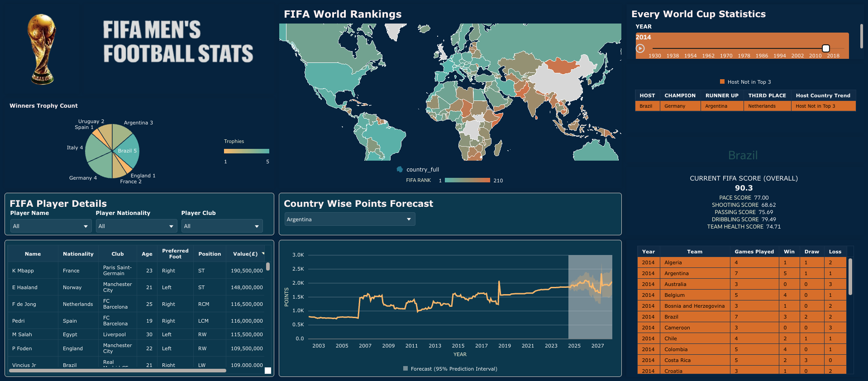
Task: Click the Host Country Trend header
Action: click(x=823, y=95)
